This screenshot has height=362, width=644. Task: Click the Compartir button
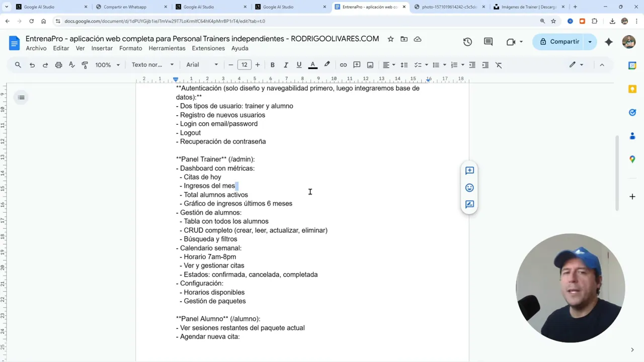coord(564,42)
